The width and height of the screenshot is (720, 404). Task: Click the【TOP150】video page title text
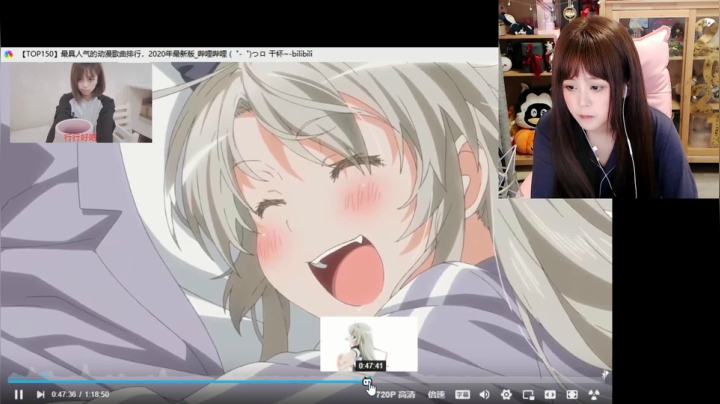[166, 54]
